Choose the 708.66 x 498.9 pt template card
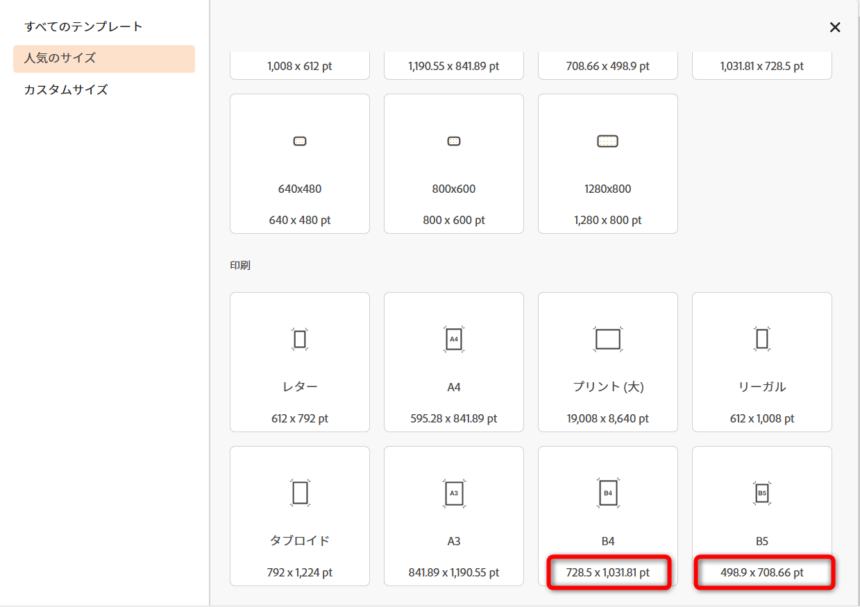Screen dimensions: 860x607 (607, 65)
